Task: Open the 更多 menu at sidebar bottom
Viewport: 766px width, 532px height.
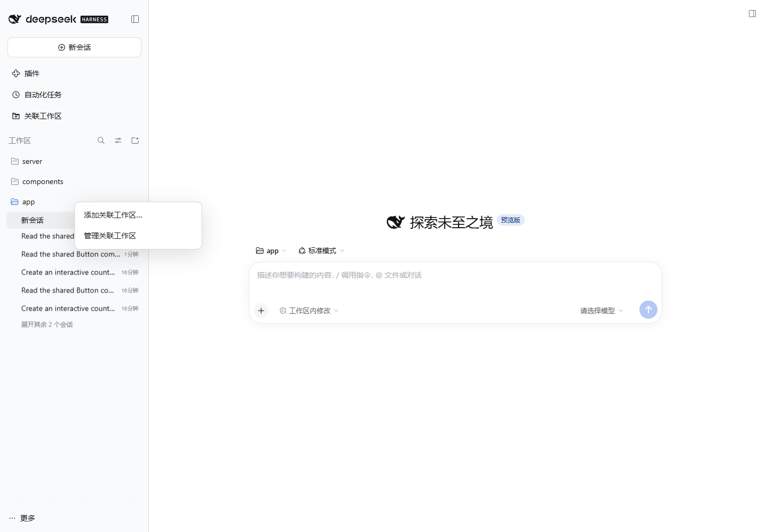Action: coord(22,518)
